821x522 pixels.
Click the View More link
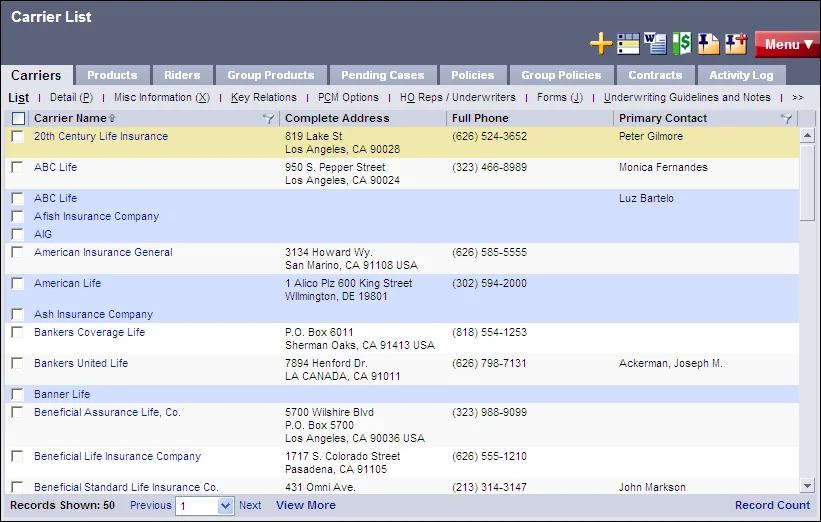(306, 505)
